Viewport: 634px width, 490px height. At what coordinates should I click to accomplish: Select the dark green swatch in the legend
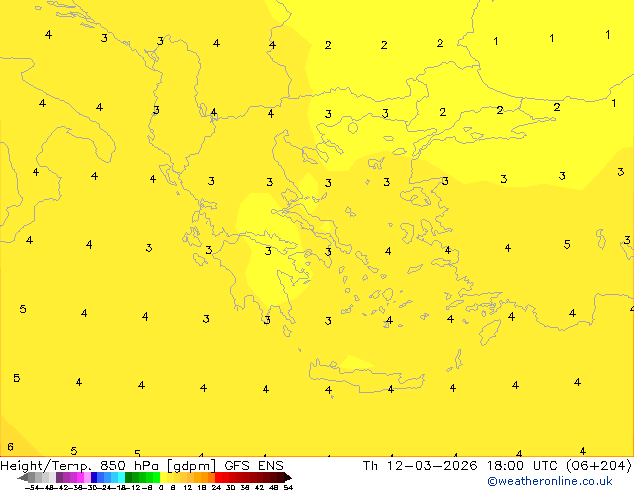coord(129,477)
